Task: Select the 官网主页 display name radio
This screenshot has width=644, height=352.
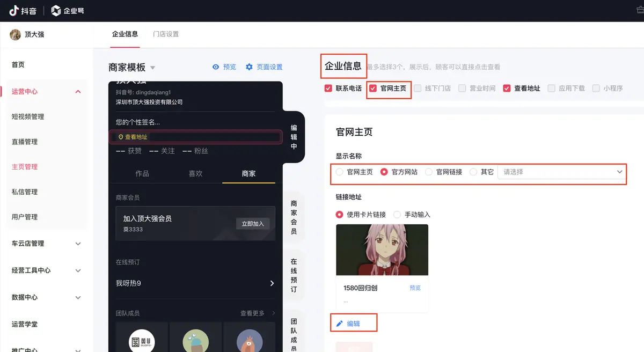Action: (x=340, y=172)
